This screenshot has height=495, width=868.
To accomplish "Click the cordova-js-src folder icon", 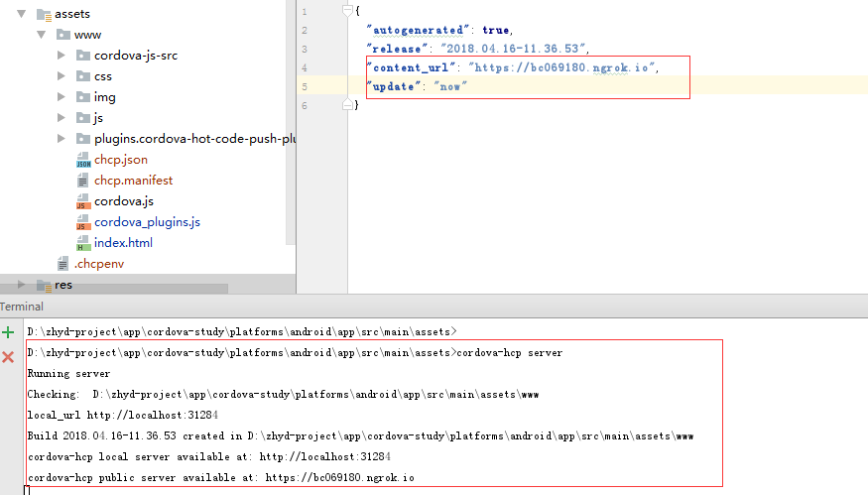I will click(83, 56).
